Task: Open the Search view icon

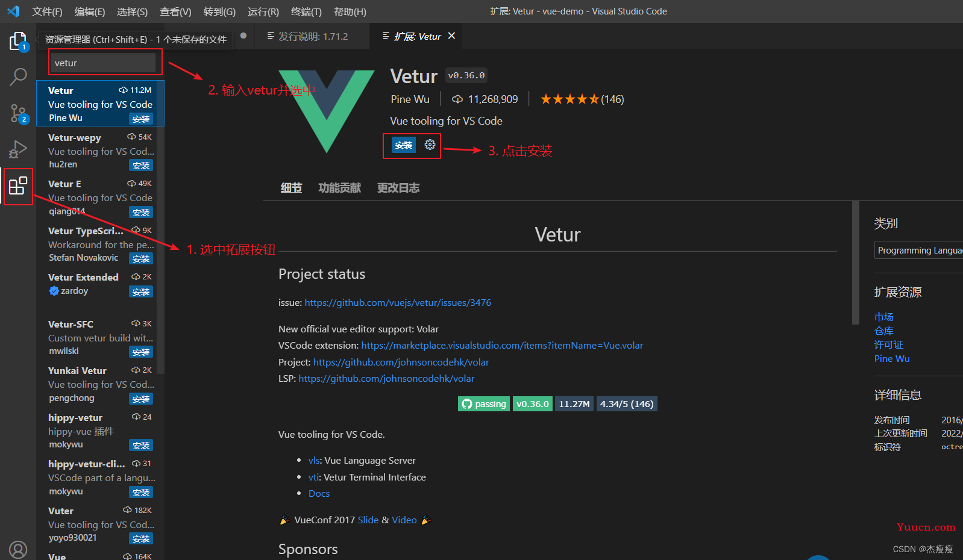Action: [18, 76]
